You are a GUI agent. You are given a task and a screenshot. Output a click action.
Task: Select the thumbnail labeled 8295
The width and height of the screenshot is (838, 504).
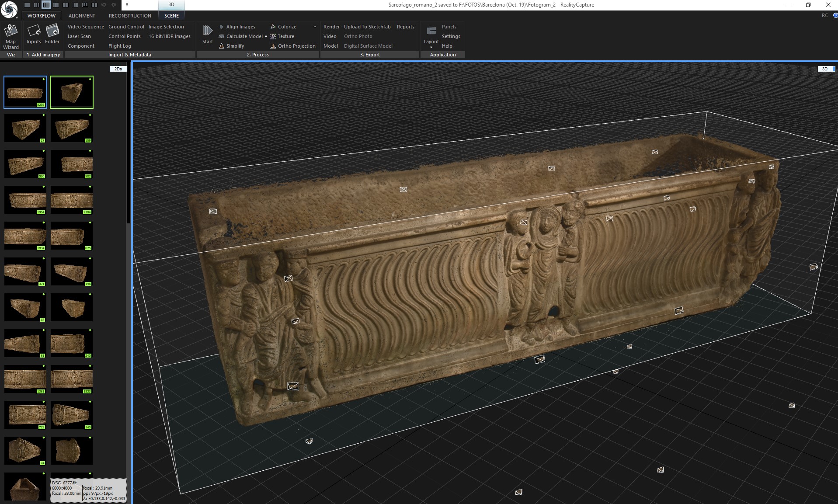25,92
